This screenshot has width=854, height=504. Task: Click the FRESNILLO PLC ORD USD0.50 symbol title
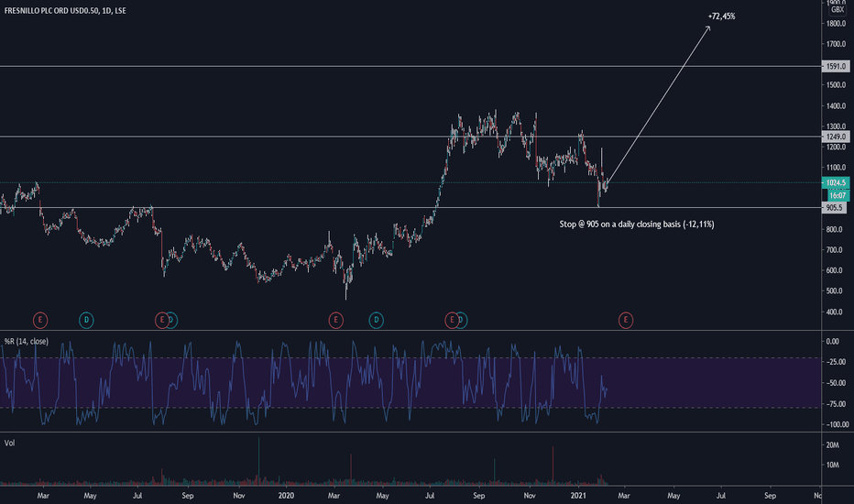click(x=51, y=10)
